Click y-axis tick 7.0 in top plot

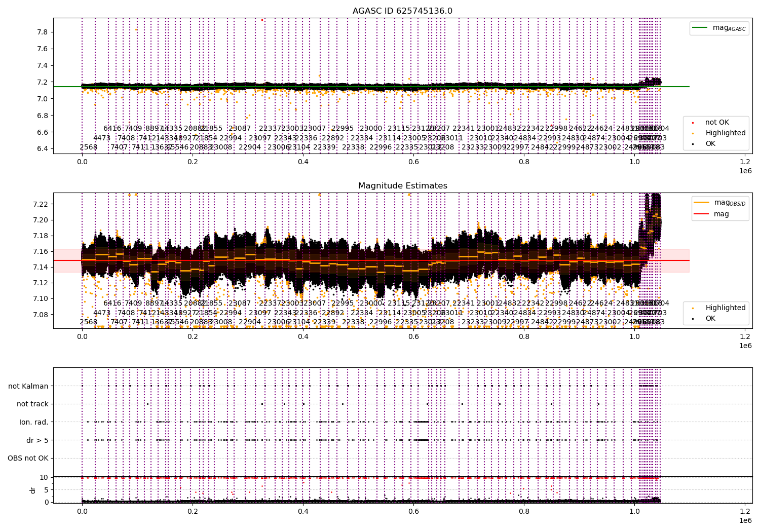(43, 99)
